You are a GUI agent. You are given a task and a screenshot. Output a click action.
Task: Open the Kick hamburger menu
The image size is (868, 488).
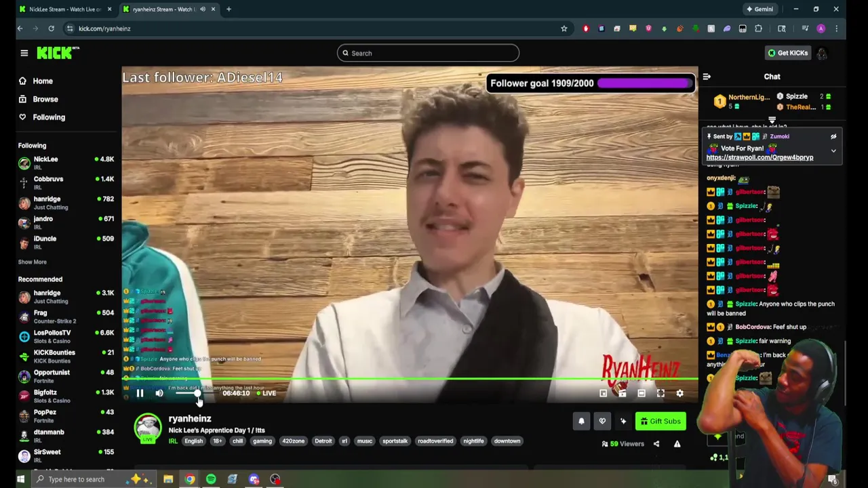(24, 53)
